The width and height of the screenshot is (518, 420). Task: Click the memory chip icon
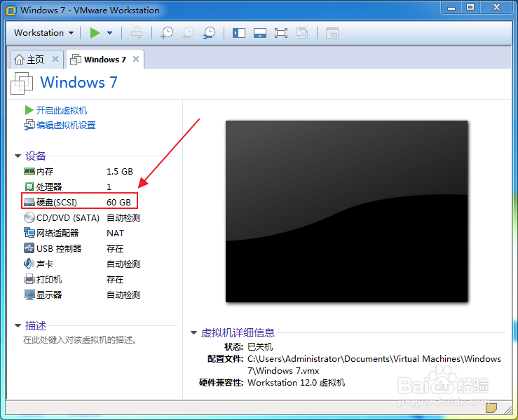click(x=29, y=171)
